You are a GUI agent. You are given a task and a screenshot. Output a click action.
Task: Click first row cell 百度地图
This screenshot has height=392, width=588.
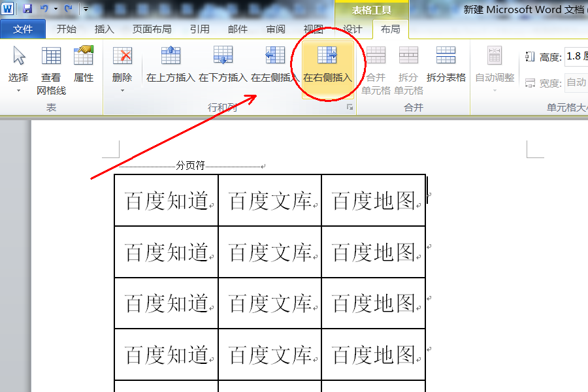[373, 201]
